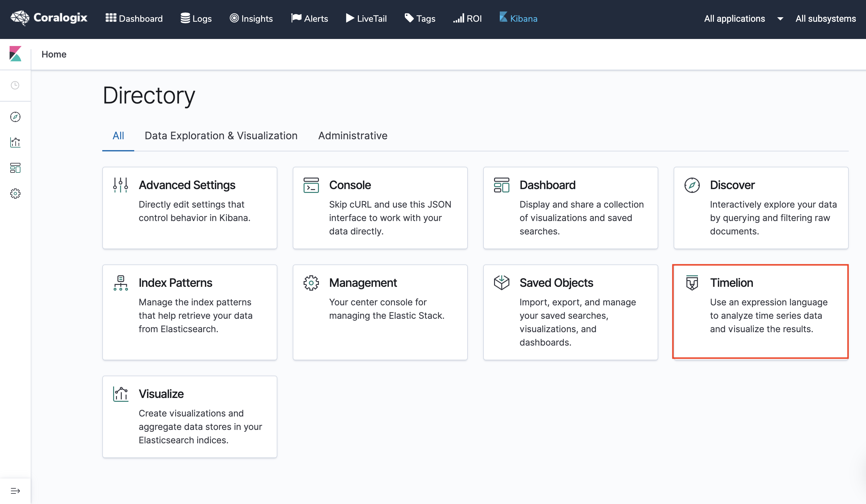The width and height of the screenshot is (866, 504).
Task: Switch to the Administrative tab
Action: coord(352,136)
